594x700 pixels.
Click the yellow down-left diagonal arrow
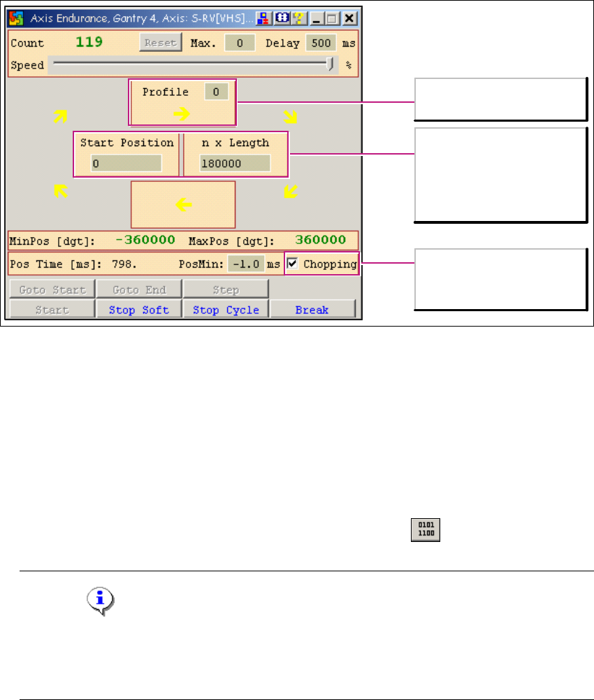pos(291,192)
